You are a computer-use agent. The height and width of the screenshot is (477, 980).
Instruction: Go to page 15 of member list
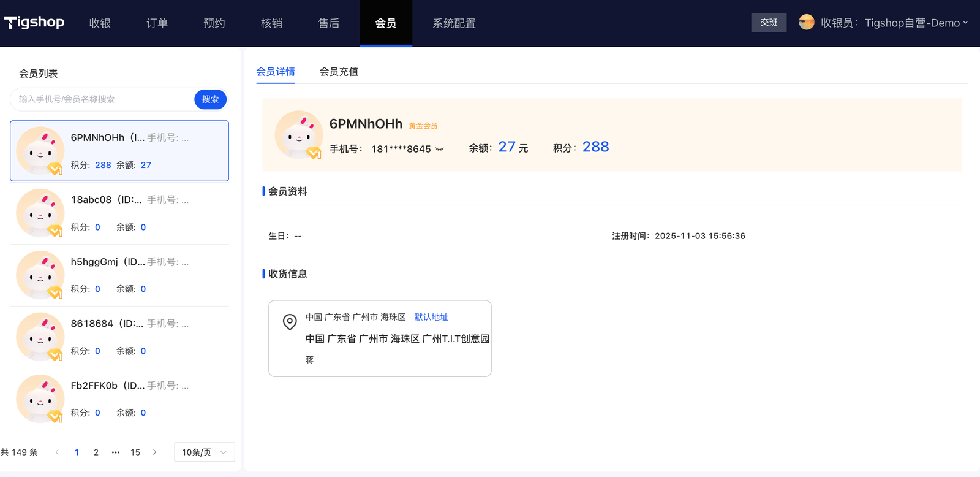pyautogui.click(x=135, y=452)
